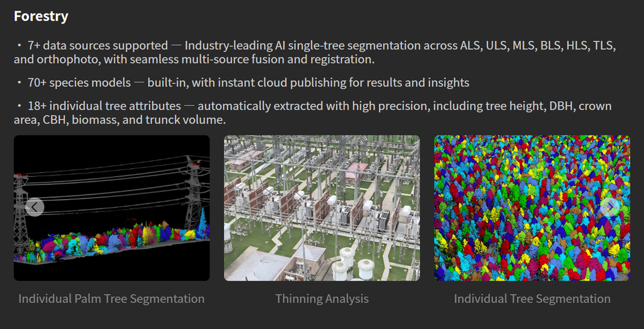Click the Individual Tree Segmentation caption
The height and width of the screenshot is (329, 644).
click(532, 299)
